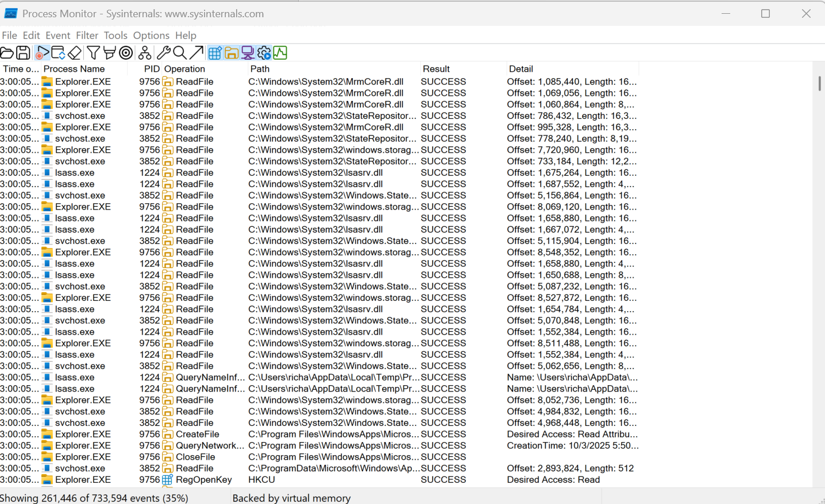825x504 pixels.
Task: Click the registry icon beside RegOpenKey
Action: pyautogui.click(x=167, y=480)
